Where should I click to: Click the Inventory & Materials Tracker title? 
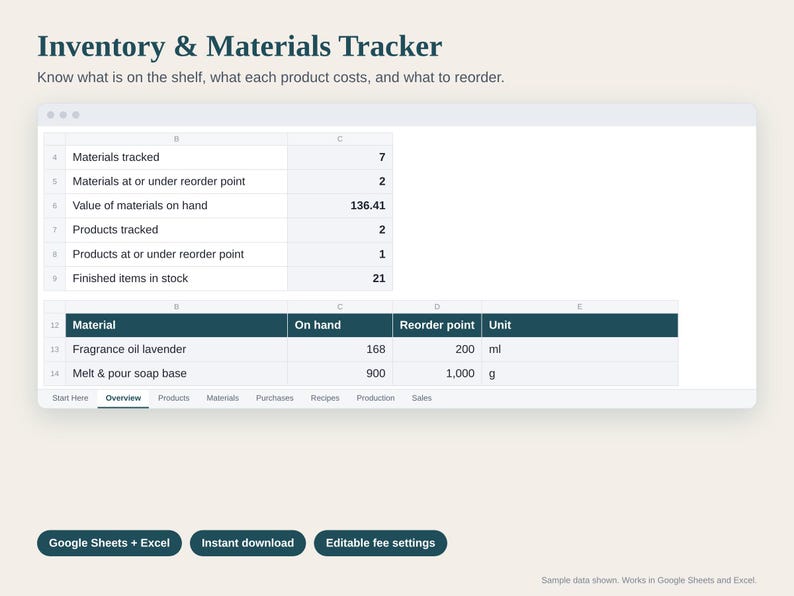click(240, 47)
